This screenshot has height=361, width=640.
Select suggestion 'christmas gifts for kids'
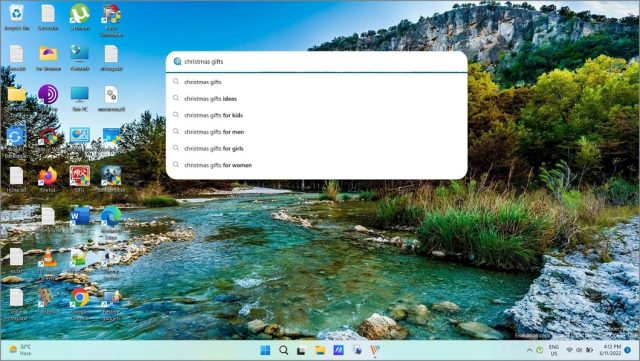pyautogui.click(x=317, y=116)
